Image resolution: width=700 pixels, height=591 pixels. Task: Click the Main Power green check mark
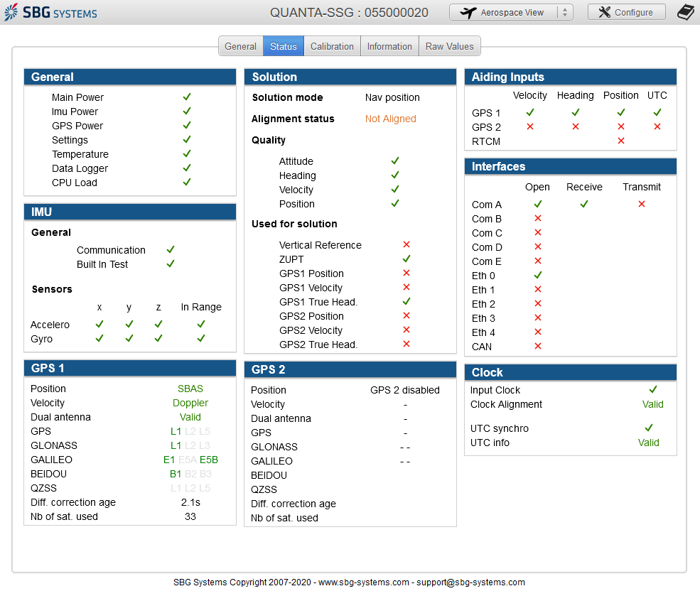tap(187, 97)
